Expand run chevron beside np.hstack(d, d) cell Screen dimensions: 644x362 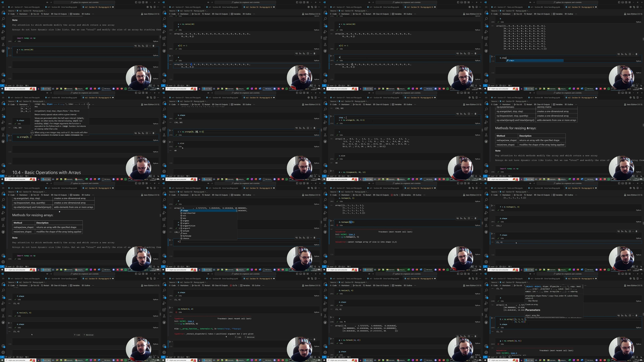point(172,308)
